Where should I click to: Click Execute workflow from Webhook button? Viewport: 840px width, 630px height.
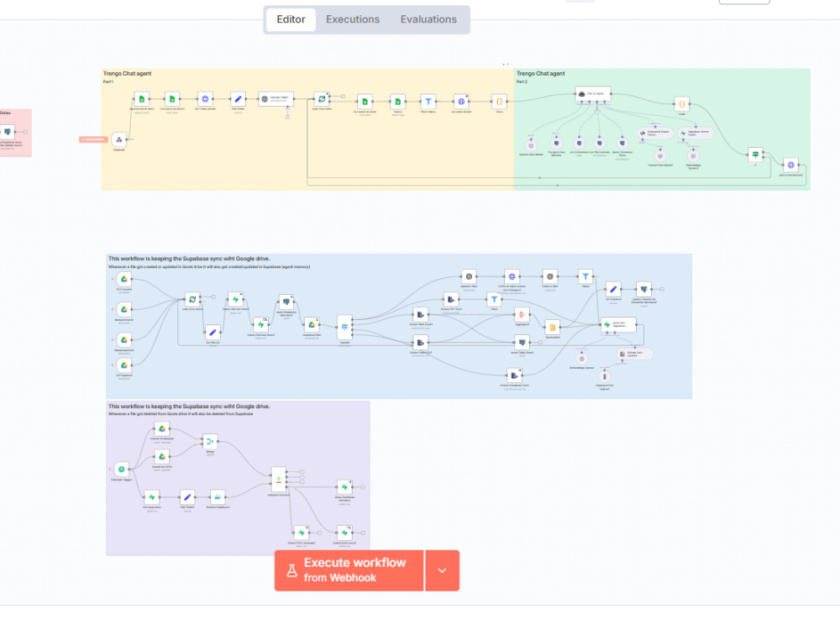349,570
